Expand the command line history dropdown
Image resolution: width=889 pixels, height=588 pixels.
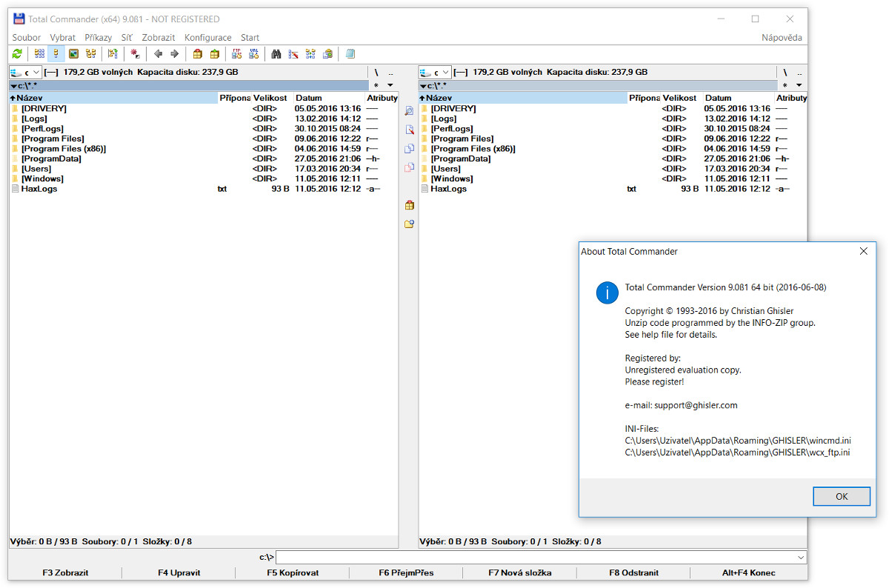pos(801,557)
